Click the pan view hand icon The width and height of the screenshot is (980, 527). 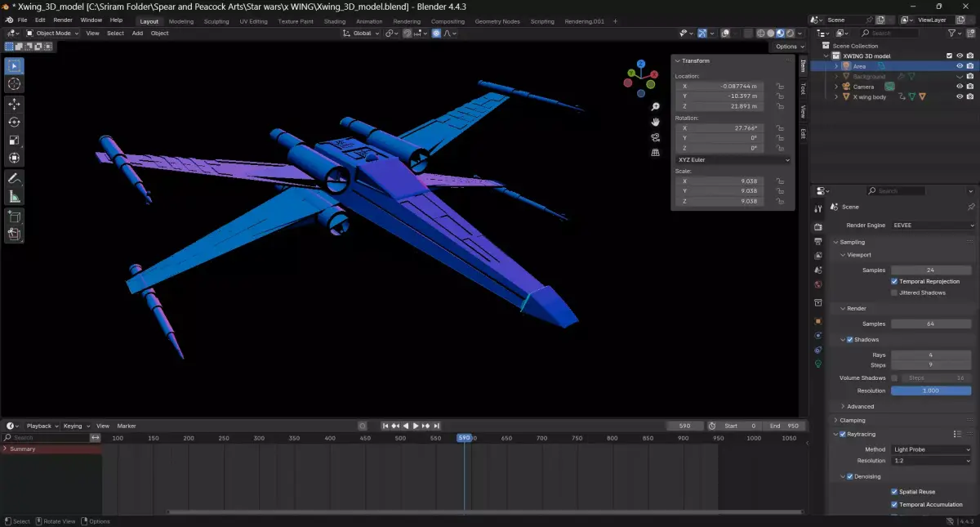click(x=655, y=122)
